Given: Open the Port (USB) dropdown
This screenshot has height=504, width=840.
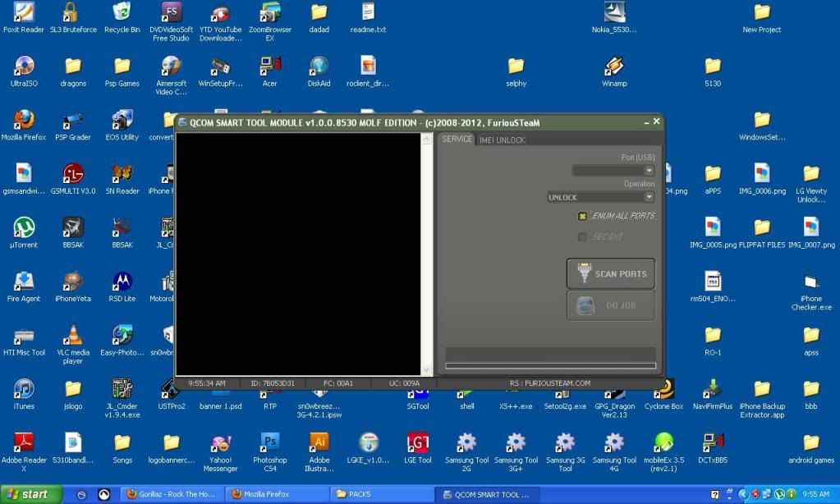Looking at the screenshot, I should pos(649,171).
